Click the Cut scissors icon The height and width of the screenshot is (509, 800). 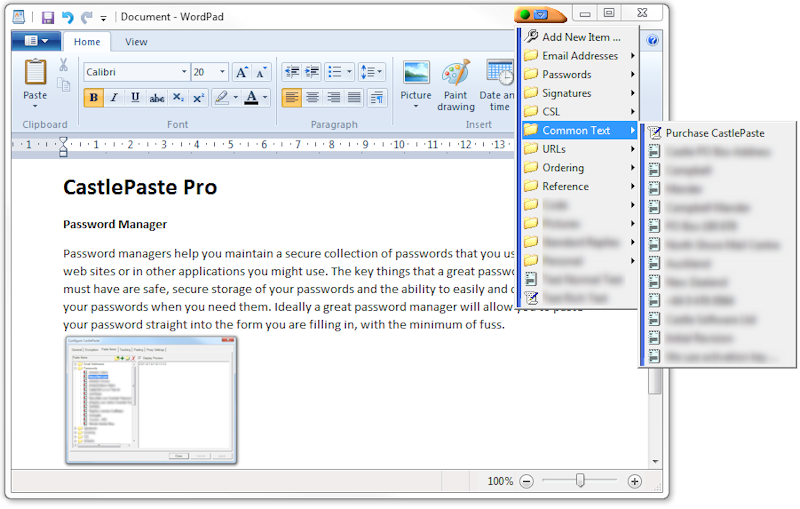pyautogui.click(x=63, y=65)
